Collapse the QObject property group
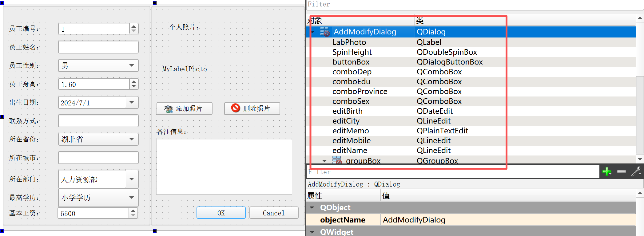 (x=312, y=208)
